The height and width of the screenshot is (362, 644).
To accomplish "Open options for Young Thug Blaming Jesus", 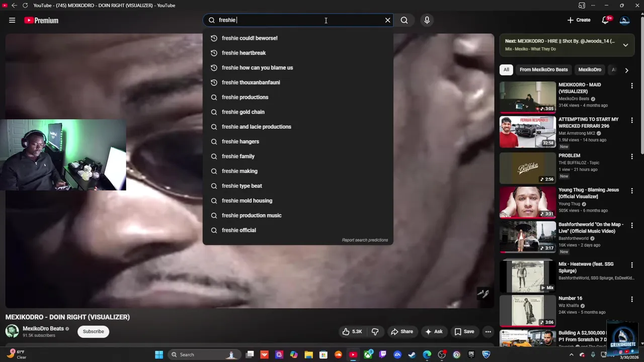I will [632, 191].
